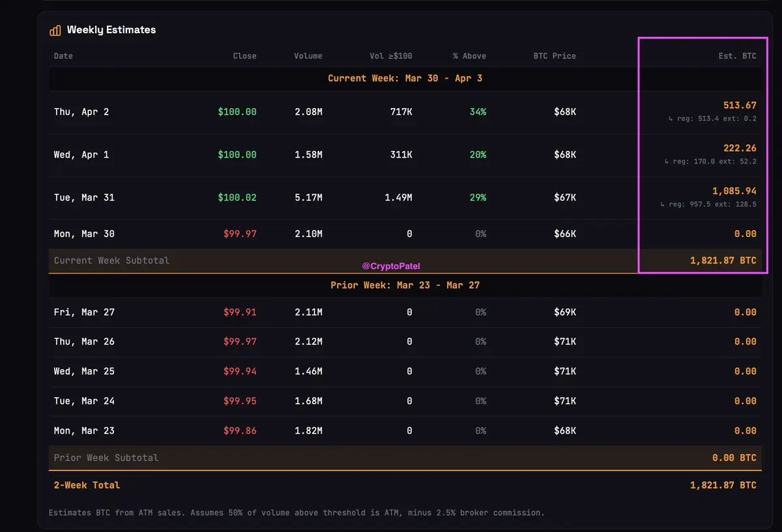Click the ATM sales estimate footnote text
The height and width of the screenshot is (532, 782).
[x=297, y=512]
